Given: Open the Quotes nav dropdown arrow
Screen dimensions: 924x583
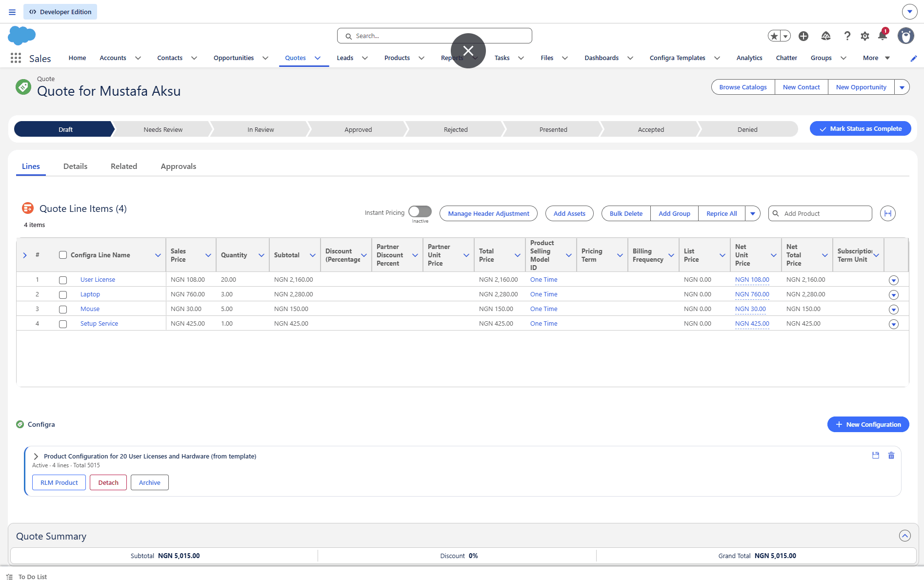Looking at the screenshot, I should tap(318, 58).
